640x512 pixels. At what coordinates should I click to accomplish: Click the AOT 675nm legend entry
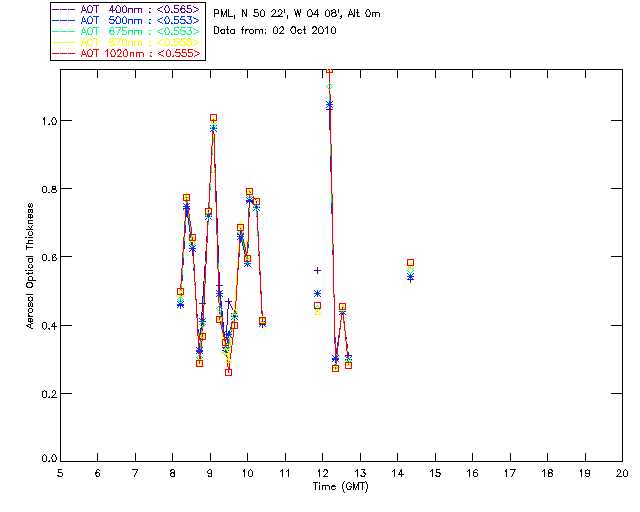[126, 31]
